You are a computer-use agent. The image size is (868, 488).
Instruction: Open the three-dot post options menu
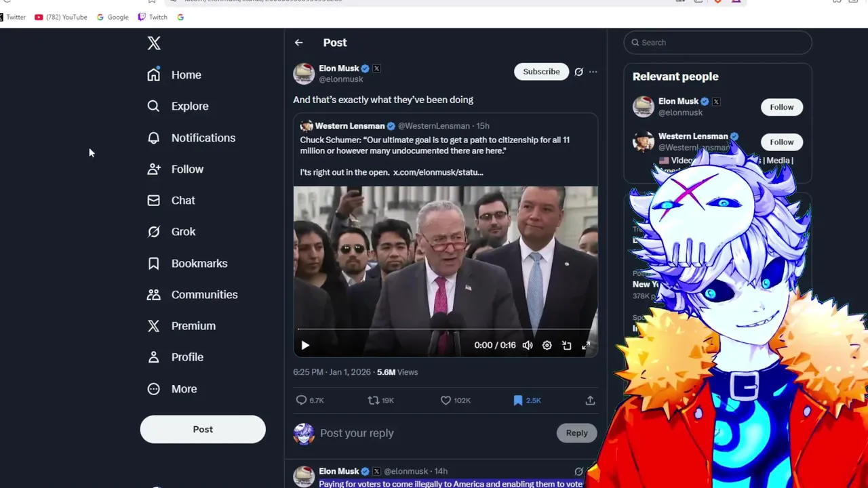point(593,72)
